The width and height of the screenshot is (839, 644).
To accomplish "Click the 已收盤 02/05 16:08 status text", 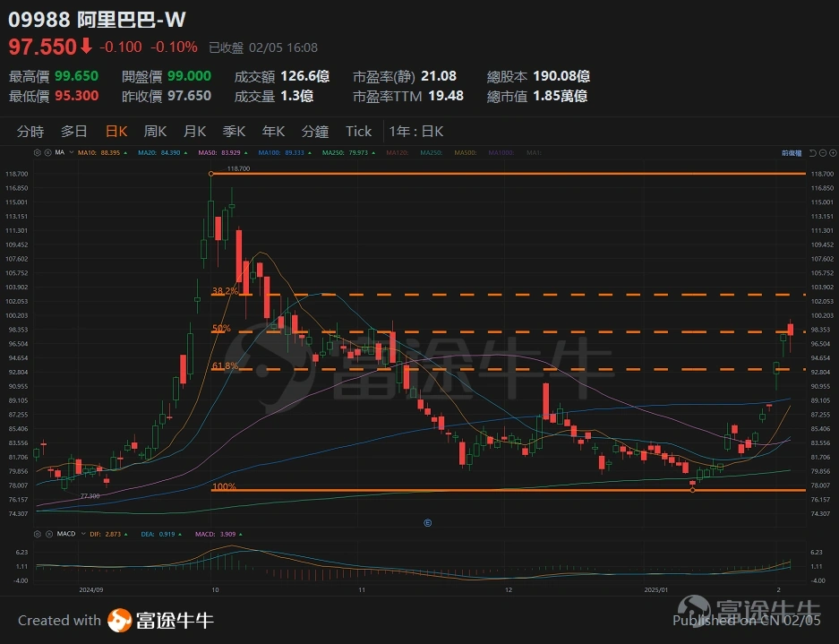I will 263,47.
